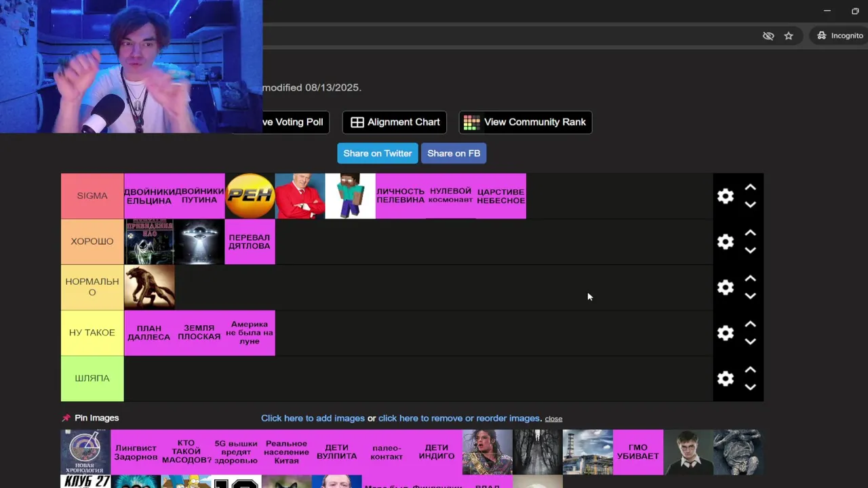The image size is (868, 488).
Task: Pick the ДЕТИ ВУЛПИТА tile
Action: [336, 452]
